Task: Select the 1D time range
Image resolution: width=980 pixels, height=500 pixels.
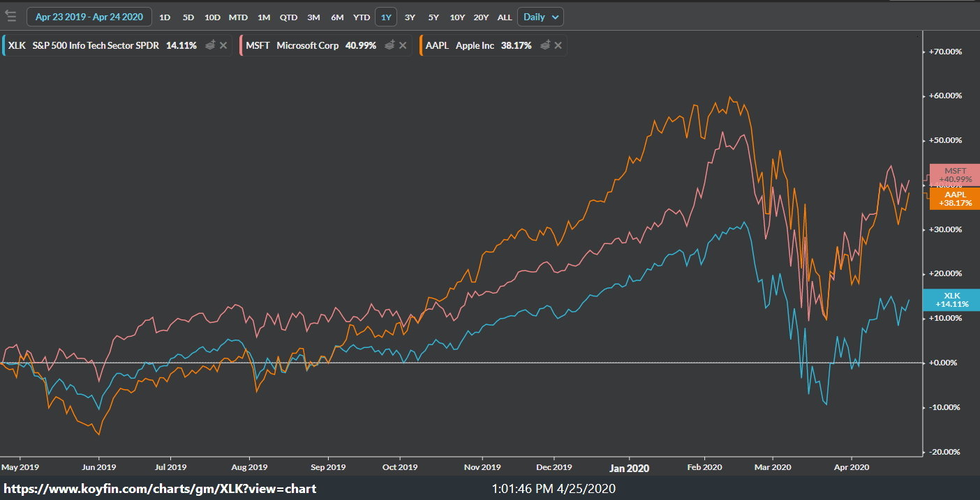Action: (x=164, y=17)
